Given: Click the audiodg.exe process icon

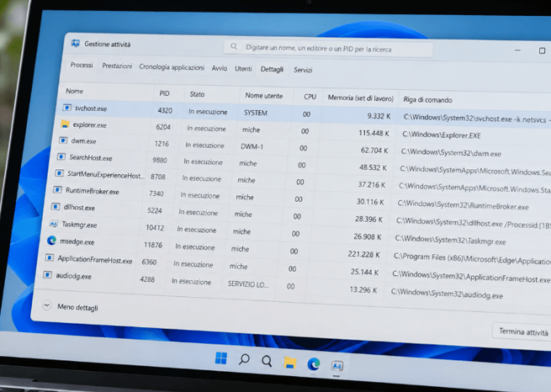Looking at the screenshot, I should point(48,274).
